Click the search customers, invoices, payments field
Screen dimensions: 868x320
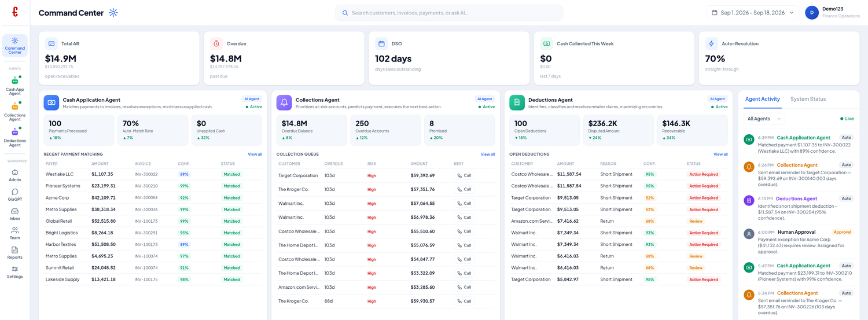(449, 13)
